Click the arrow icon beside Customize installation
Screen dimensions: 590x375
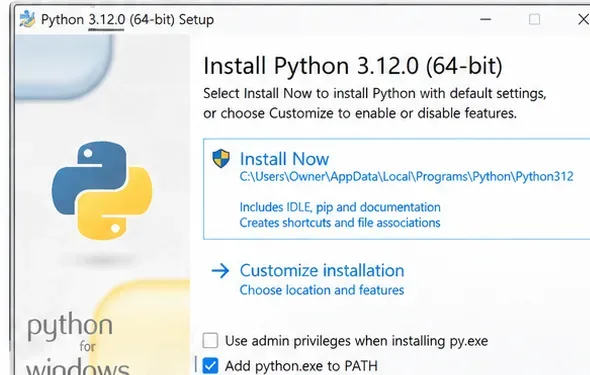pos(220,270)
